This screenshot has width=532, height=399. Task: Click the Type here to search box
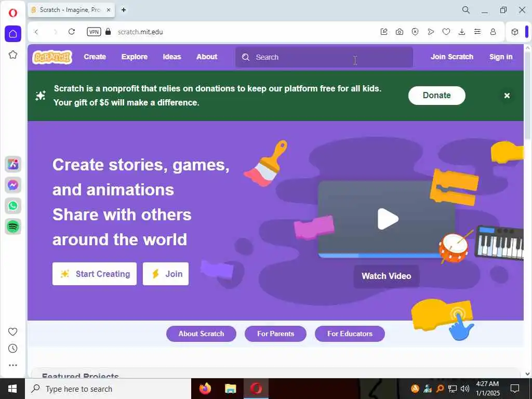(x=108, y=389)
